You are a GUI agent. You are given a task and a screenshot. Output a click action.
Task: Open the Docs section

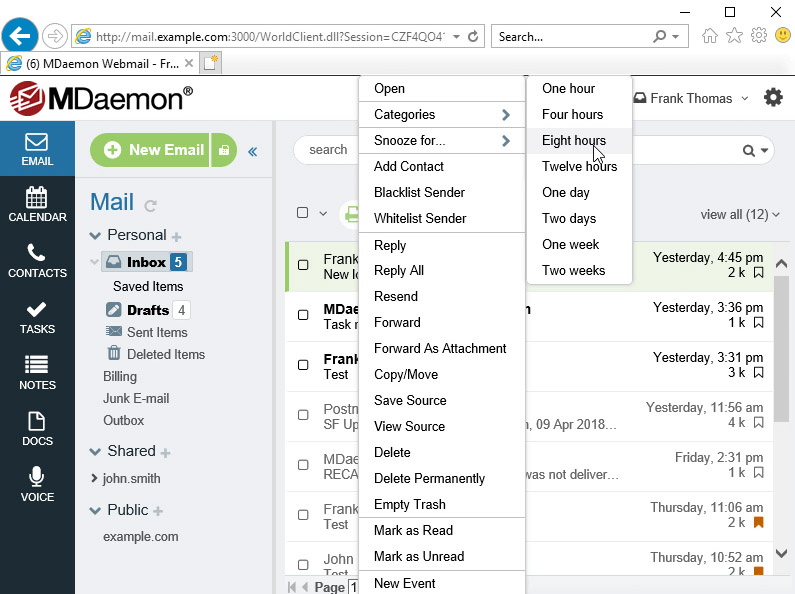(37, 429)
